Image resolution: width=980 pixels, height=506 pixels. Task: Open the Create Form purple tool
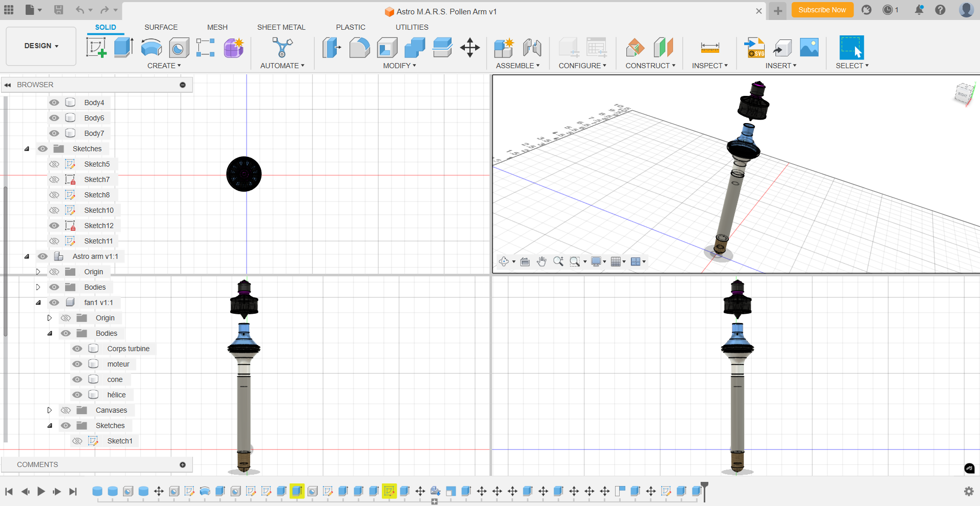click(x=234, y=48)
